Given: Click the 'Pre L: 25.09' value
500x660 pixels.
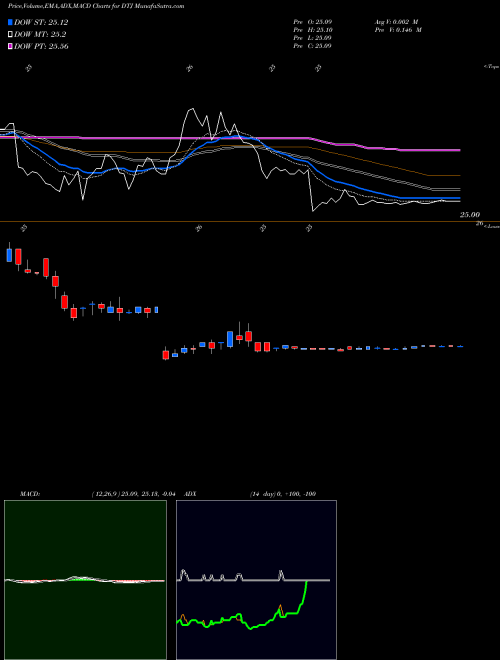Looking at the screenshot, I should tap(312, 38).
